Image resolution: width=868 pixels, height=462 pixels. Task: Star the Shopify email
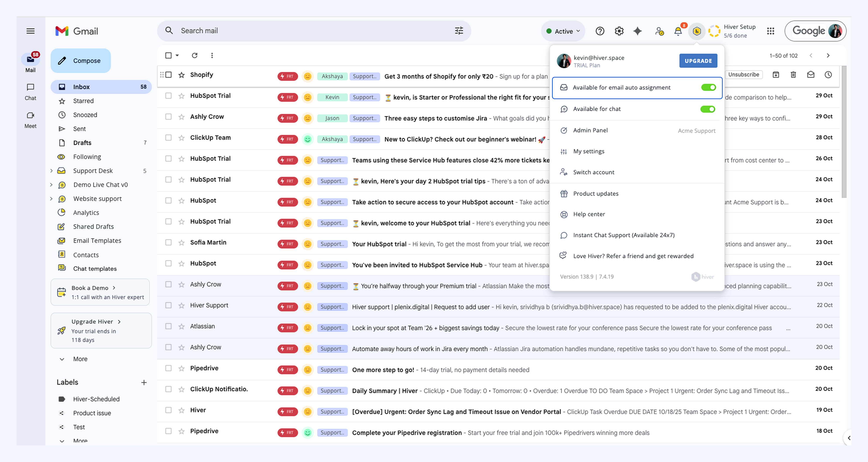click(x=182, y=75)
